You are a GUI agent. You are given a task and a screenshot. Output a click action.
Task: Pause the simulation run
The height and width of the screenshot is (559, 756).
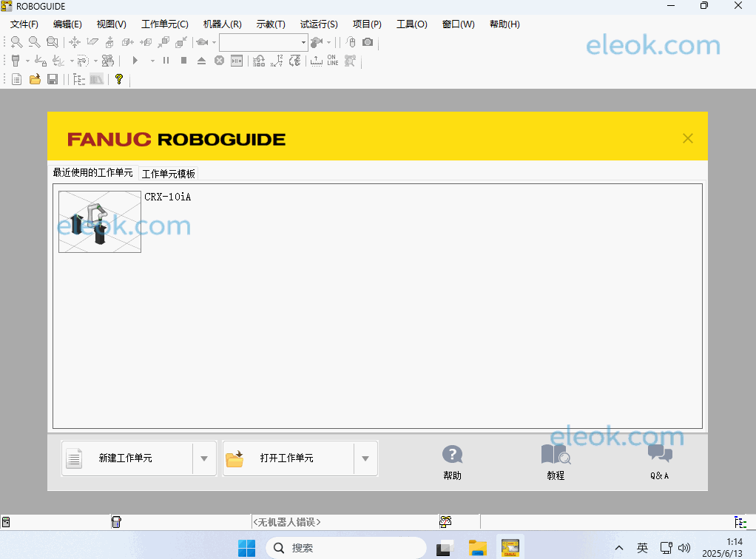pos(166,61)
